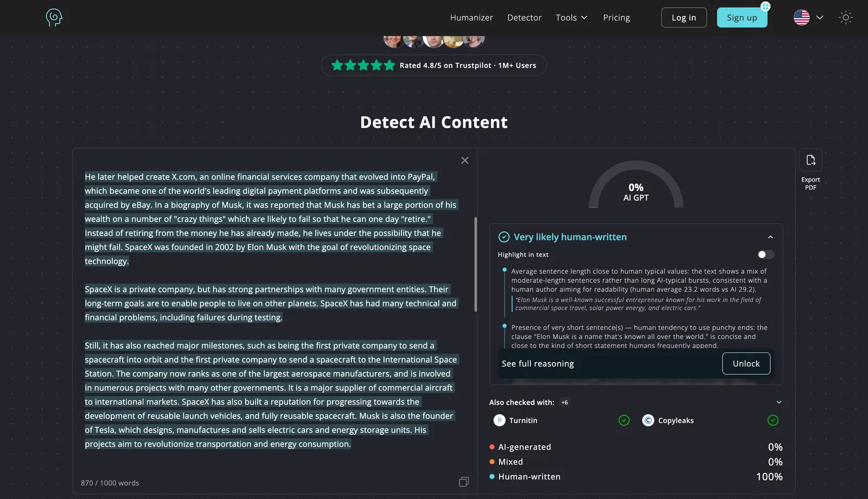Viewport: 868px width, 499px height.
Task: Collapse the Very likely human-written panel
Action: (770, 237)
